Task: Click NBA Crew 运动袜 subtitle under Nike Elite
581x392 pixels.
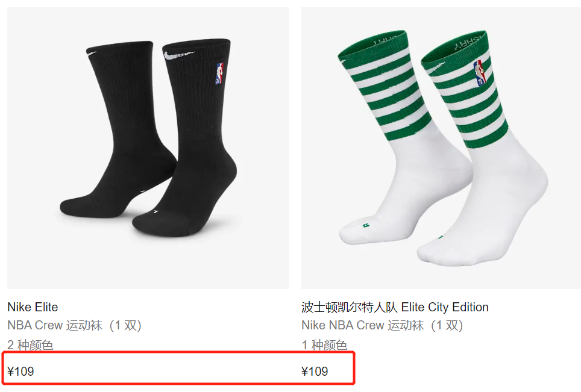Action: coord(75,325)
